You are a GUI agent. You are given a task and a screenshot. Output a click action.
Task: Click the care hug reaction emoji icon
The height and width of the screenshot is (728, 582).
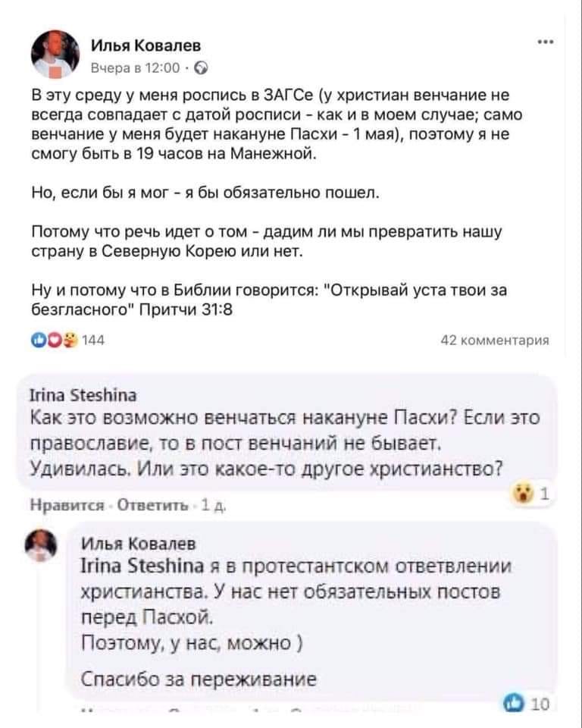(71, 340)
